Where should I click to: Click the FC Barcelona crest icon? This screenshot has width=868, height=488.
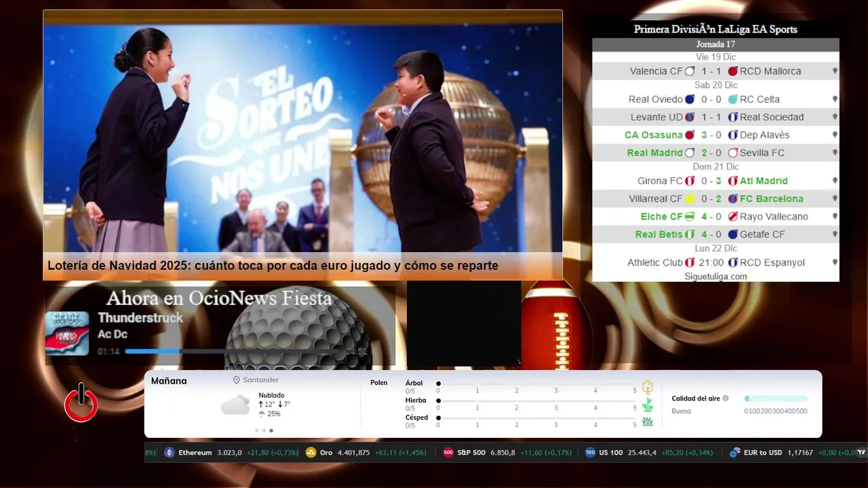pyautogui.click(x=732, y=199)
